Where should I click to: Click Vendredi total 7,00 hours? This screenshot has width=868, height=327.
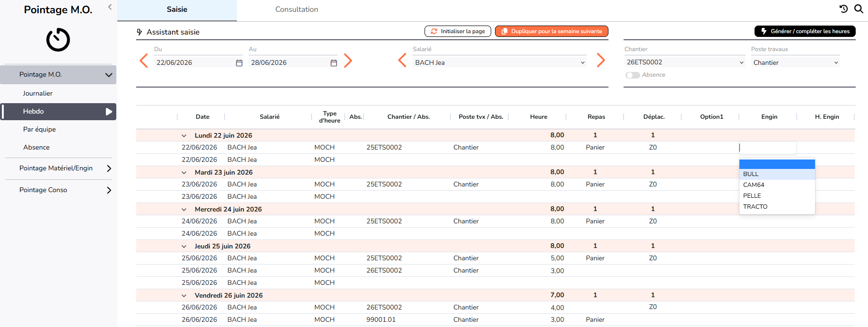(557, 295)
